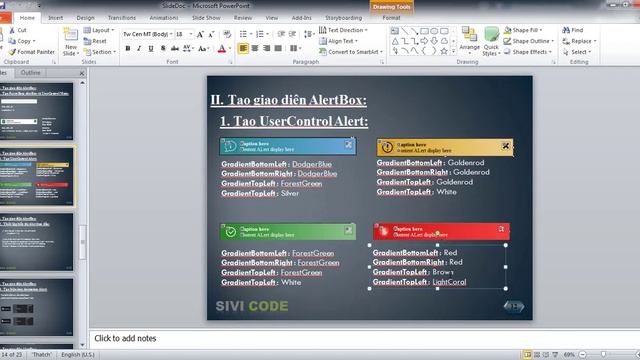Viewport: 640px width, 360px height.
Task: Set left text alignment
Action: (x=243, y=49)
